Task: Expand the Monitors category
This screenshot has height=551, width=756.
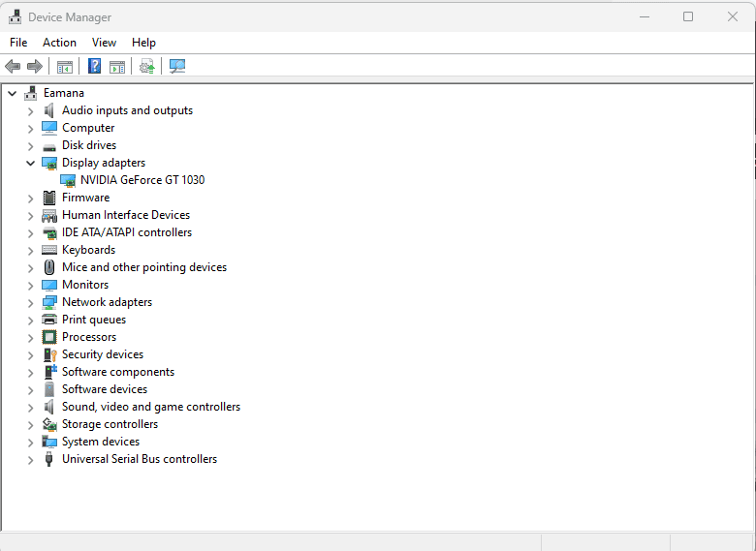Action: (30, 286)
